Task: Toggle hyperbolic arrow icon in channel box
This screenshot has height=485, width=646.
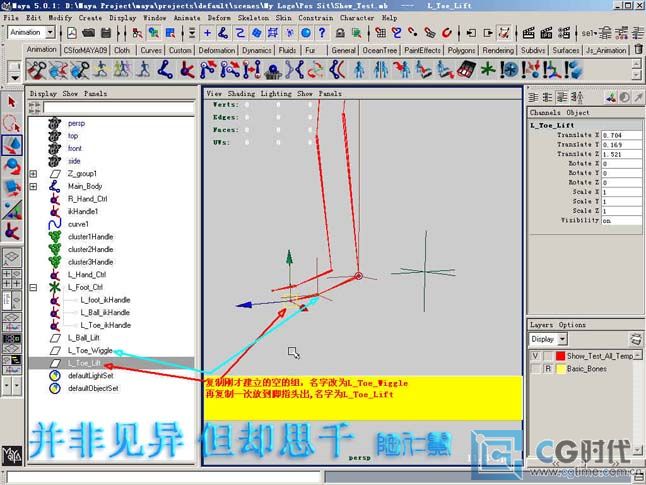Action: 638,97
